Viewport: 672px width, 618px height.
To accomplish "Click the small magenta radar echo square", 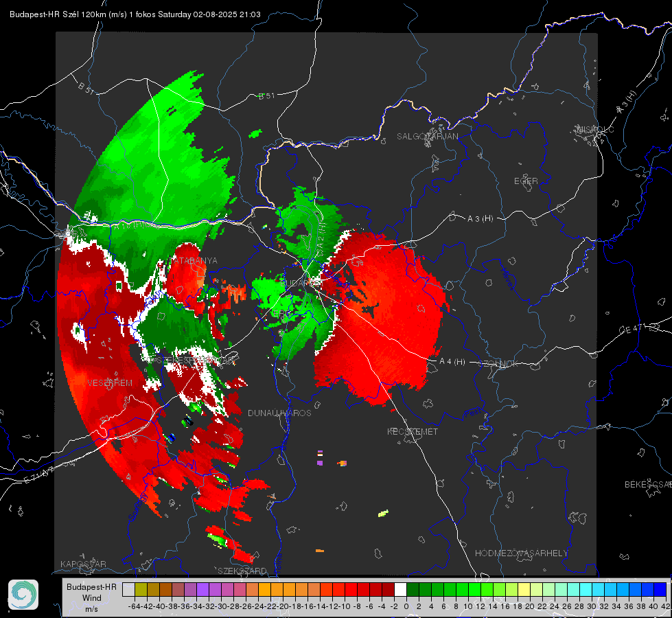I will click(x=320, y=463).
